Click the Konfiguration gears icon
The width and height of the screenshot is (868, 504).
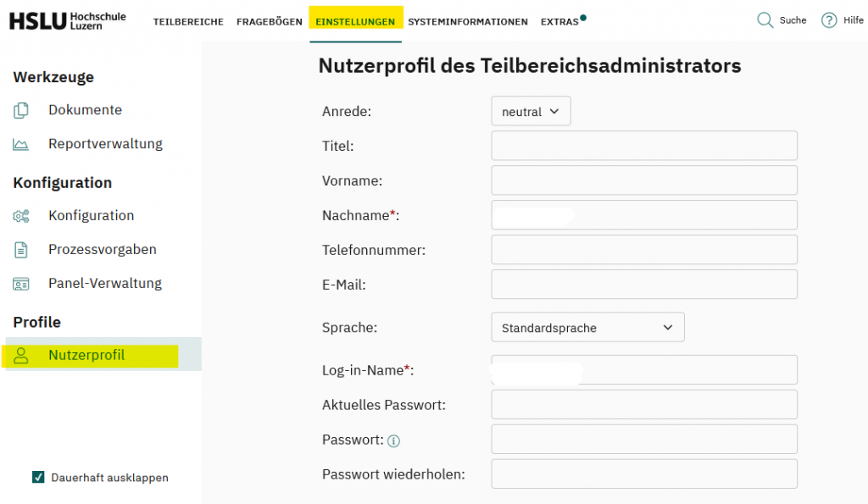[21, 216]
